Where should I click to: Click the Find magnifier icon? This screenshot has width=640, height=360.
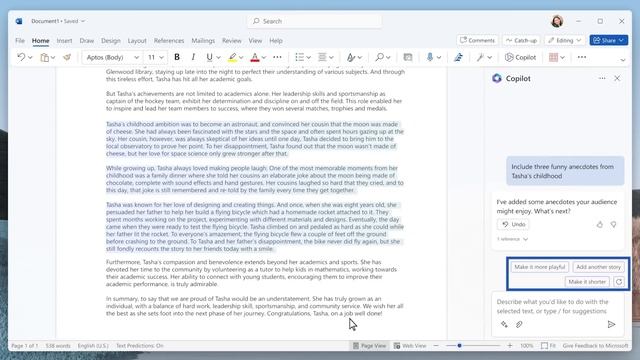pos(380,58)
